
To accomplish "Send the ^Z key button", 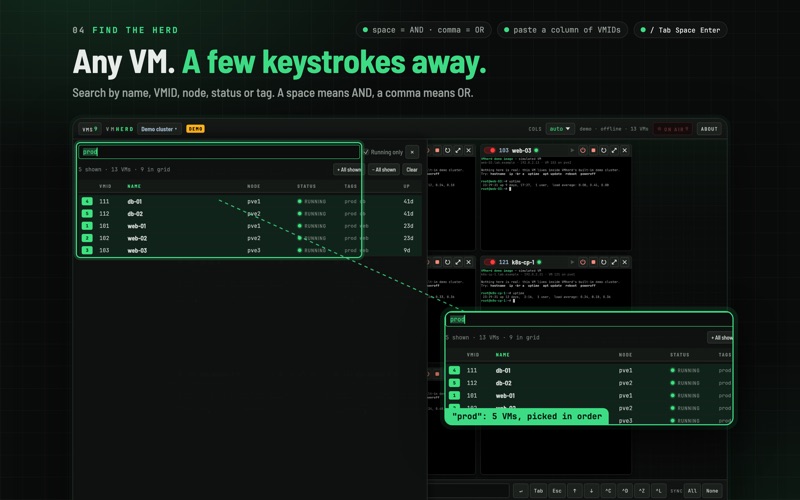I will [x=642, y=491].
